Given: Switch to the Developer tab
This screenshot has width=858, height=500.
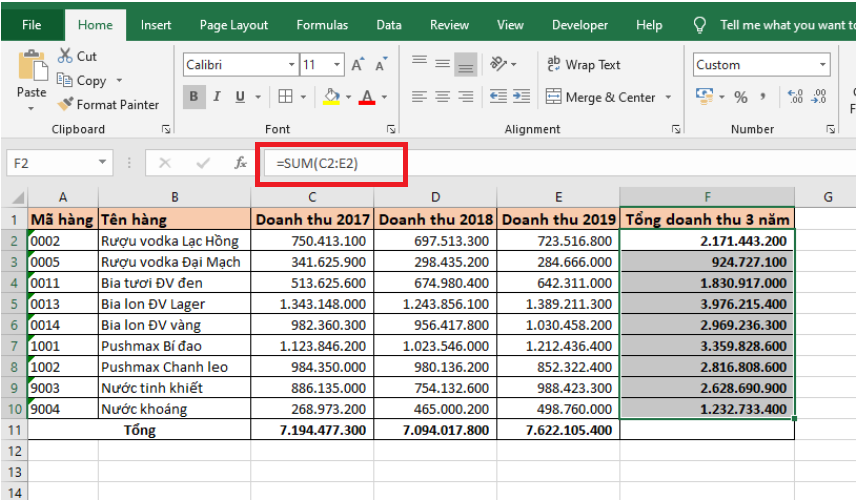Looking at the screenshot, I should (580, 25).
